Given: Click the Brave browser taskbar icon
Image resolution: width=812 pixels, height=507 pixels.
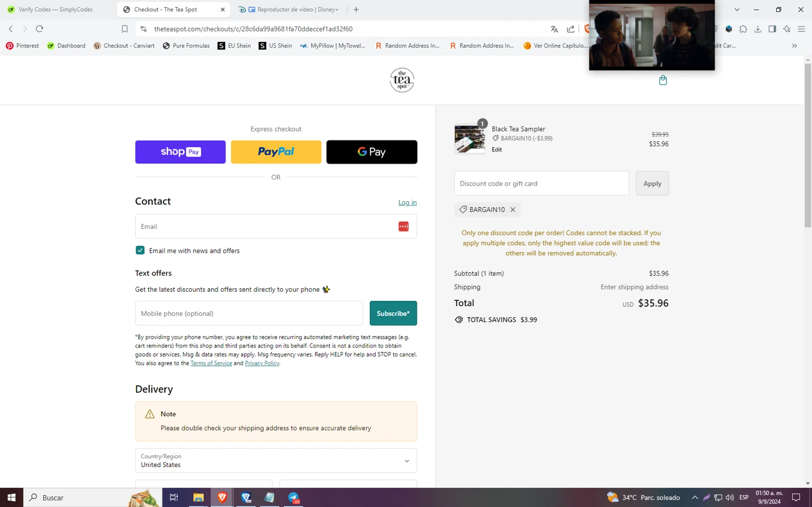Looking at the screenshot, I should pos(222,497).
